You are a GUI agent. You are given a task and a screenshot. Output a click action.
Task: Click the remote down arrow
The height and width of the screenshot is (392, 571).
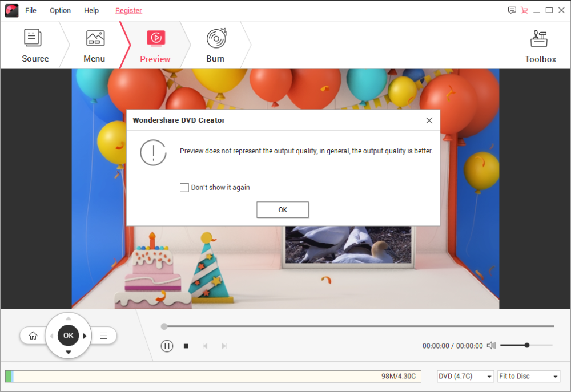(69, 352)
